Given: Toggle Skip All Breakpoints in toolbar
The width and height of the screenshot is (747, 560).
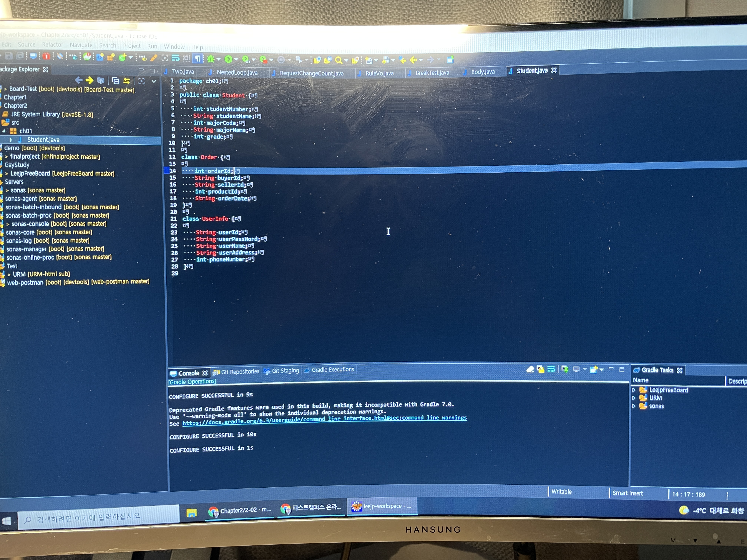Looking at the screenshot, I should [x=60, y=56].
